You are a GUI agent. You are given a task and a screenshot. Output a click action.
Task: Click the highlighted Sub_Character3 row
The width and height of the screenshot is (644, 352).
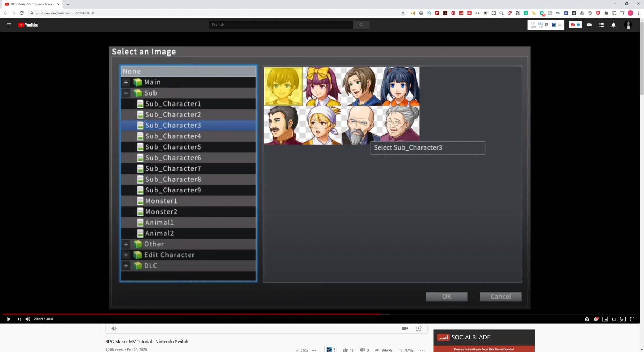189,126
